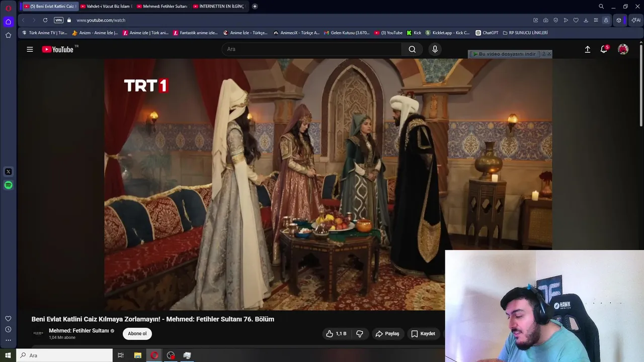Open the Opera pinboard edit icon
The height and width of the screenshot is (362, 644).
point(536,20)
